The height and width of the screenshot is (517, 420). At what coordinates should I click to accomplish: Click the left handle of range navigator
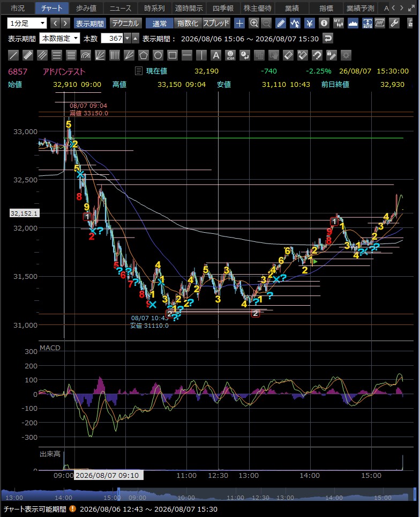point(118,494)
